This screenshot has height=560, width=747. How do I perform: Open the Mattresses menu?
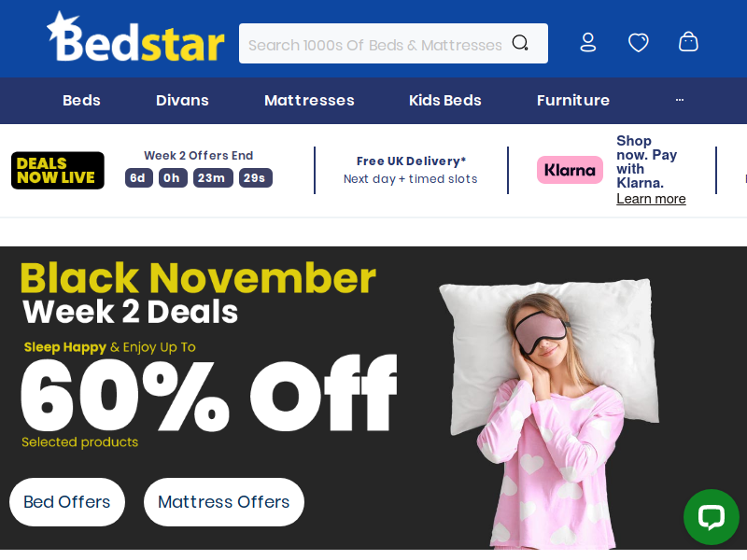(309, 101)
